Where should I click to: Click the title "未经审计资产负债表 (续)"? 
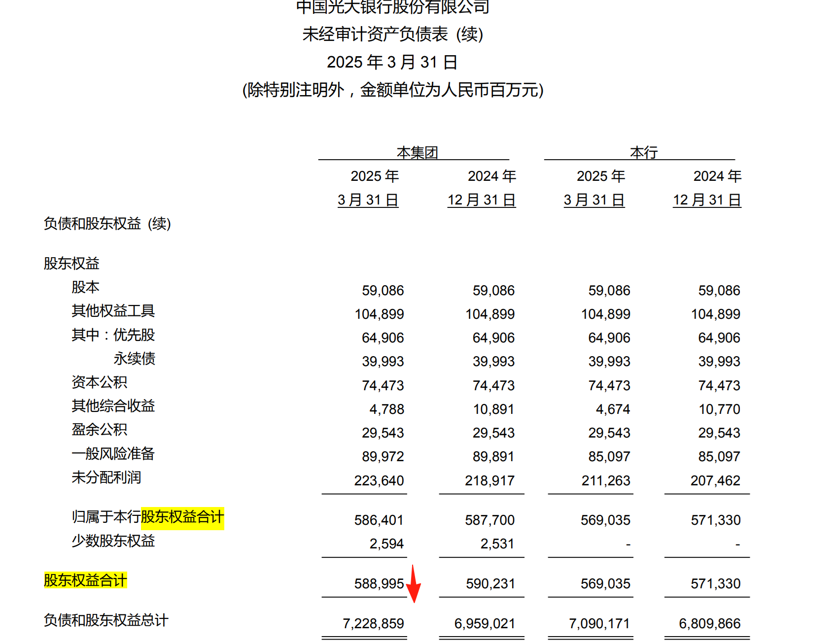[x=392, y=34]
